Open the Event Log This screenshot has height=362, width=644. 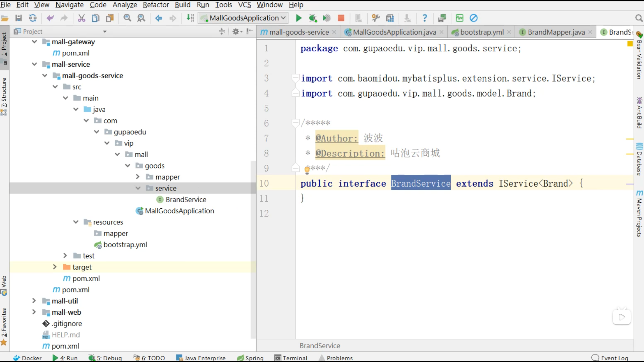coord(614,358)
